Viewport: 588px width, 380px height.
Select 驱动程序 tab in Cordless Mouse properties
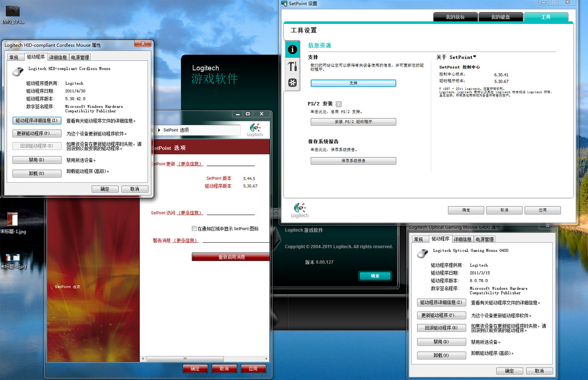(x=36, y=57)
